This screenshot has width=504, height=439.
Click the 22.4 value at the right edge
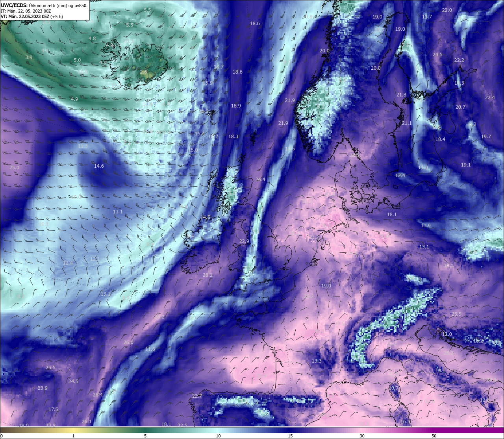click(490, 98)
